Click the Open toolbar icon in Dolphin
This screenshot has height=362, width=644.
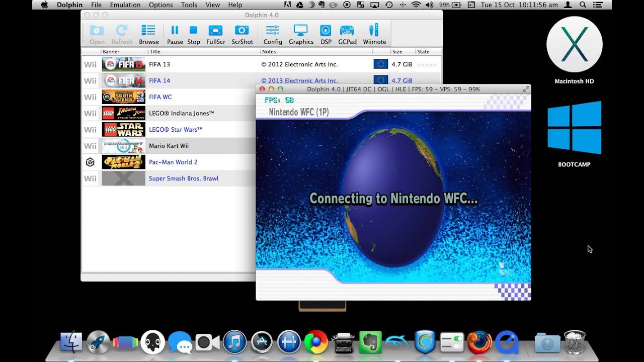point(97,34)
